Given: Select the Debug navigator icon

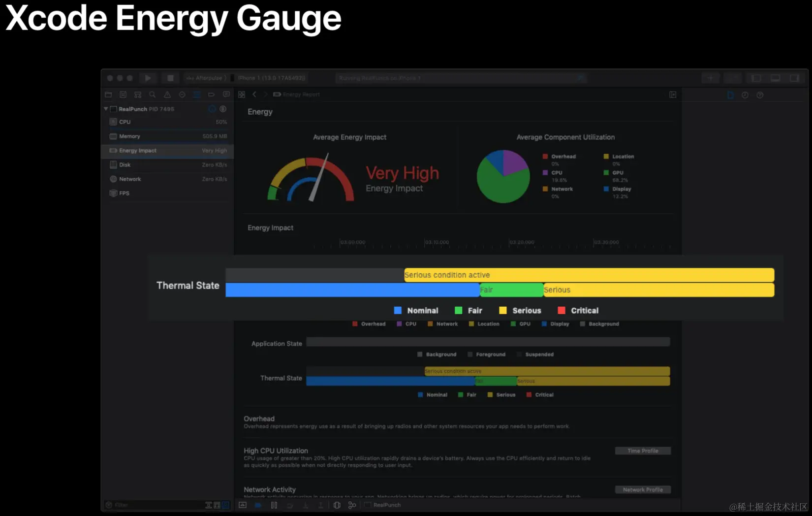Looking at the screenshot, I should point(197,95).
